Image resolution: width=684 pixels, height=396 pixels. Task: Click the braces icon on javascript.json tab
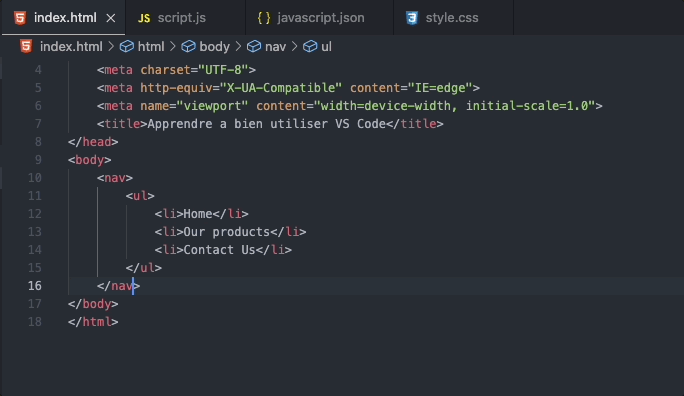point(264,18)
